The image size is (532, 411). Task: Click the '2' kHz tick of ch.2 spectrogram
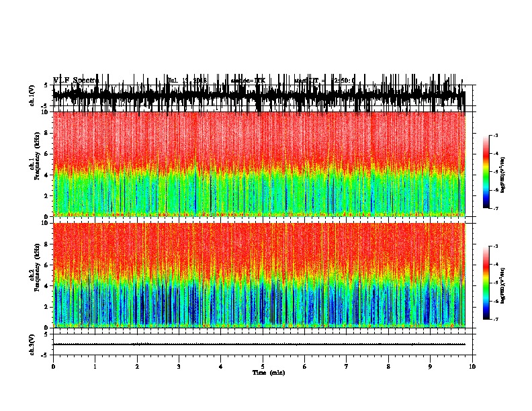[x=47, y=307]
